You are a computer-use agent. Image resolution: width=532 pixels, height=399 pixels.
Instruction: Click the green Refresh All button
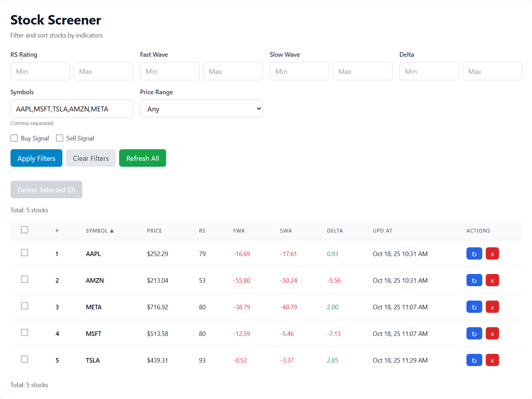143,158
